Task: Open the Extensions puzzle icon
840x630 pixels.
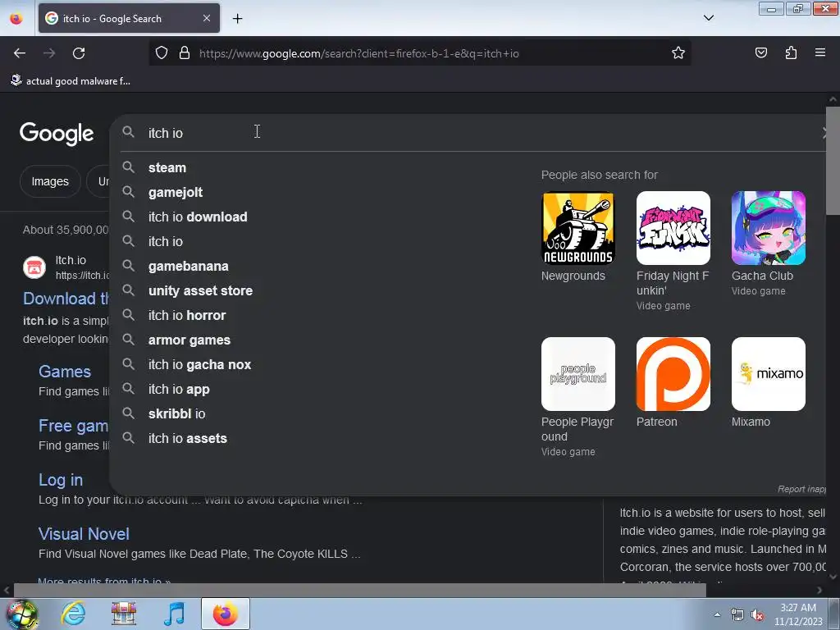Action: point(791,52)
